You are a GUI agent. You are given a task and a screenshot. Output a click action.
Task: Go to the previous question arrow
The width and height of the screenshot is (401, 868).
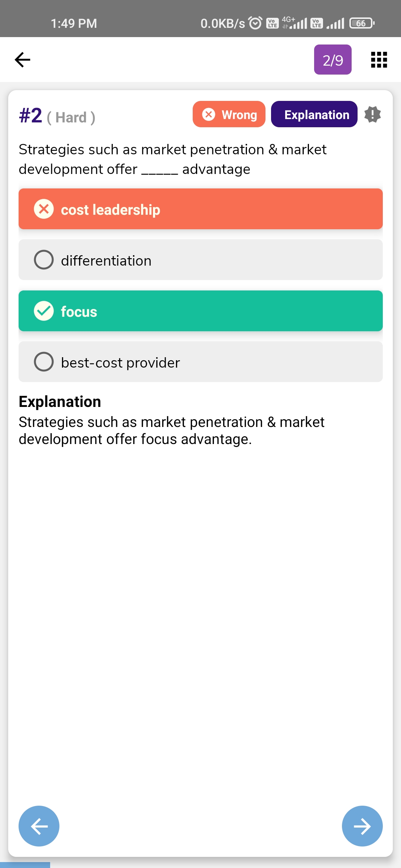pos(39,826)
